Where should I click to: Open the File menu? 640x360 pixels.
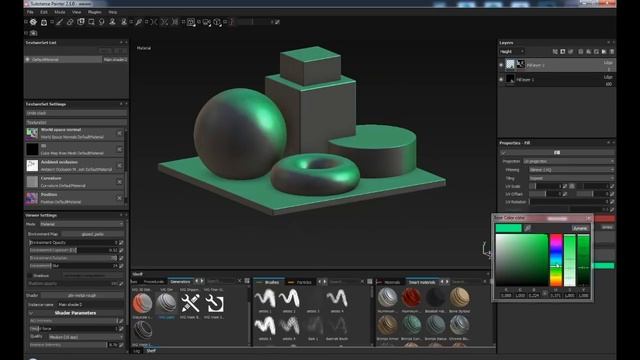(x=30, y=12)
